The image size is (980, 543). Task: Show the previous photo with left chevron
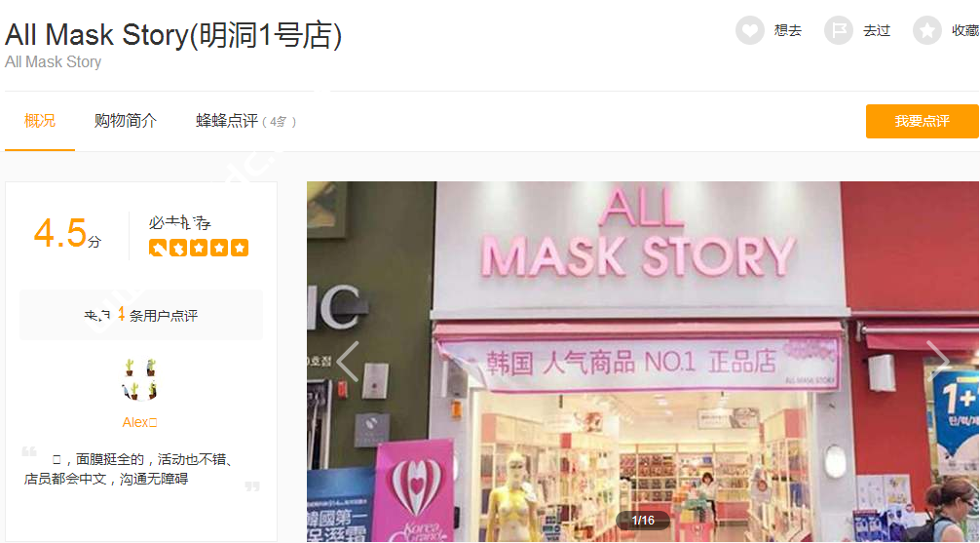click(348, 361)
